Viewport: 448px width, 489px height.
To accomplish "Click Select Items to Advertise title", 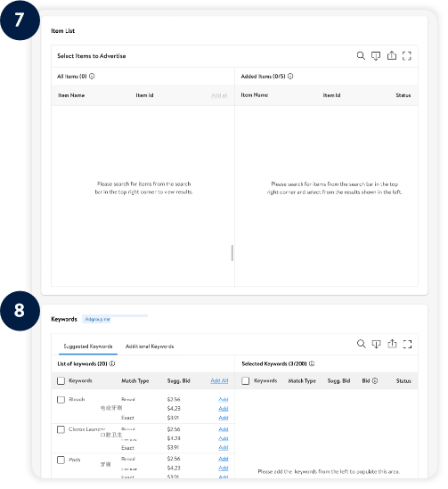I will coord(92,56).
